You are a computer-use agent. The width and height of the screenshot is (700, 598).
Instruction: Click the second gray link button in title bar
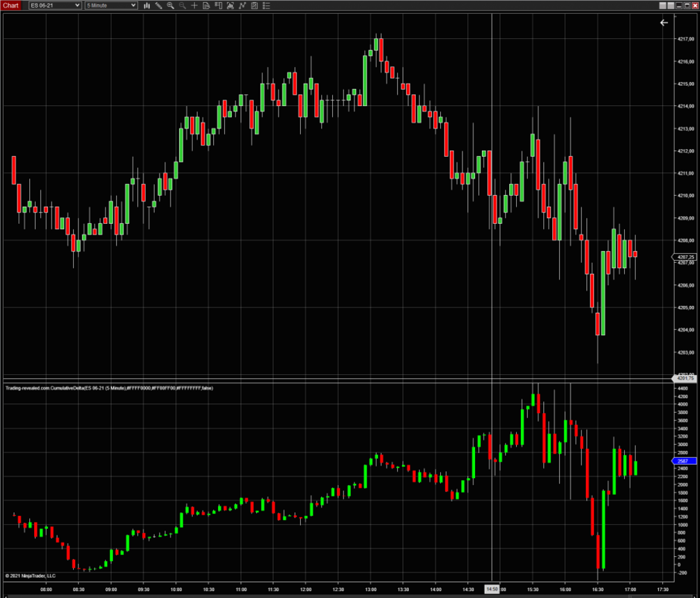(x=671, y=5)
